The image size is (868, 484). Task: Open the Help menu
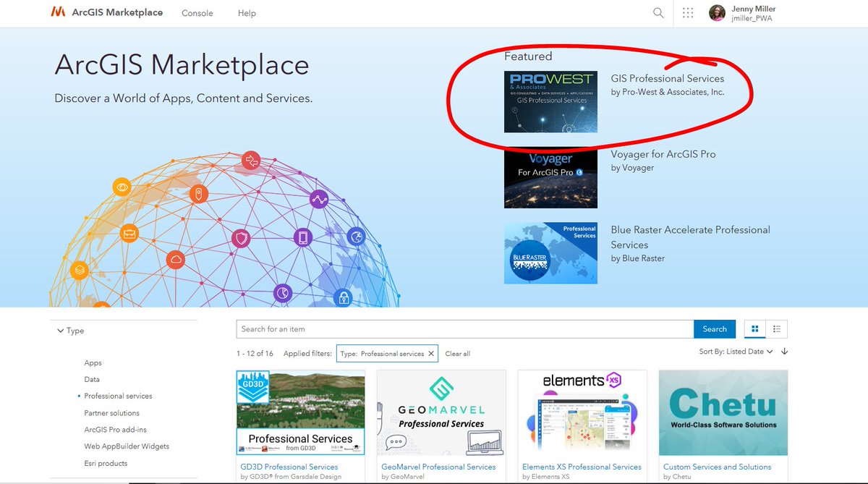click(247, 13)
